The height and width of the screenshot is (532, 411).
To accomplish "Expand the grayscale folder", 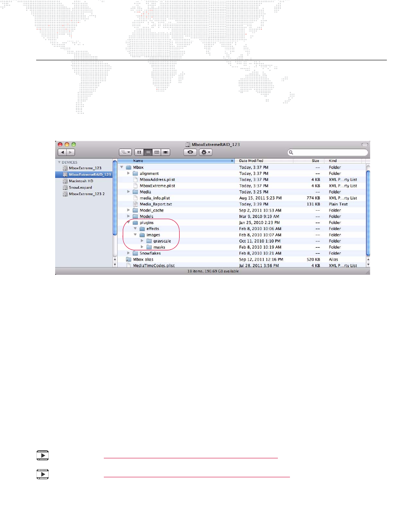I will point(142,241).
